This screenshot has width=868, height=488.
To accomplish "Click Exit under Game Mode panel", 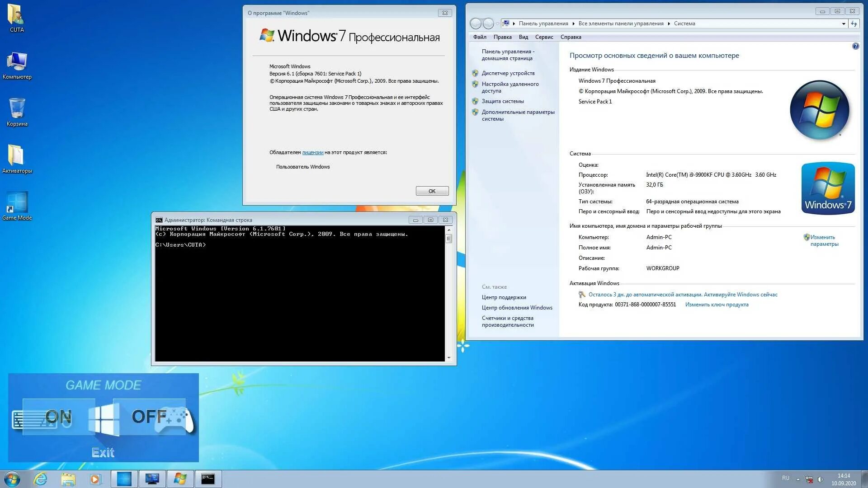I will [x=103, y=452].
